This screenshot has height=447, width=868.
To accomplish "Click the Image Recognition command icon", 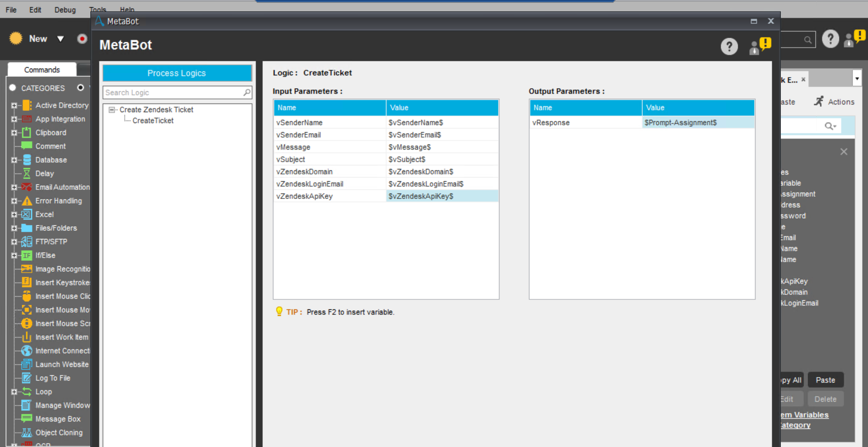I will 27,269.
